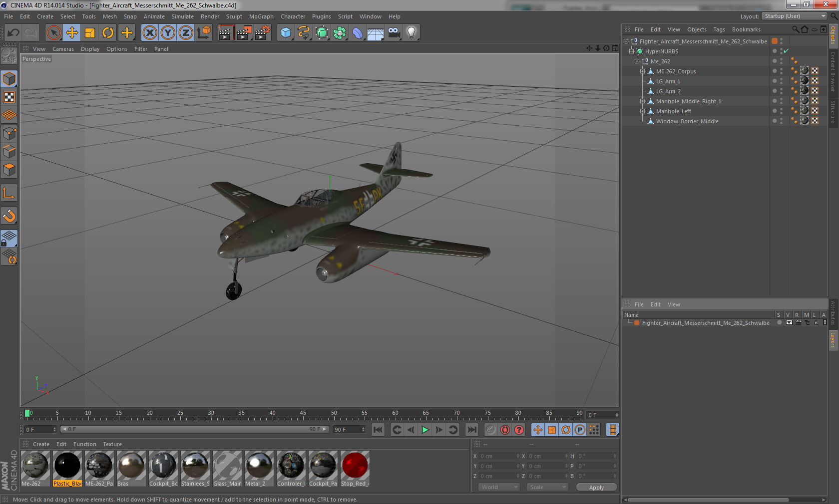Image resolution: width=839 pixels, height=504 pixels.
Task: Toggle the HyperNURBS green checkmark
Action: [x=786, y=51]
